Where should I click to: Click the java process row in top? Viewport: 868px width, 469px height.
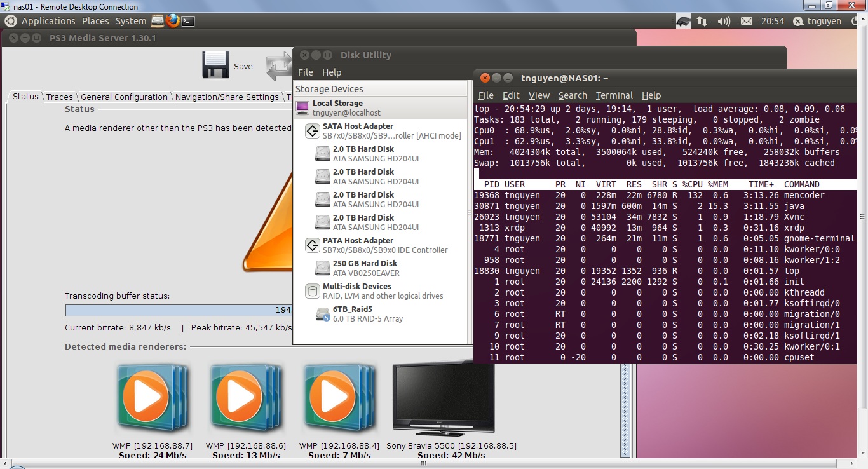pos(665,206)
